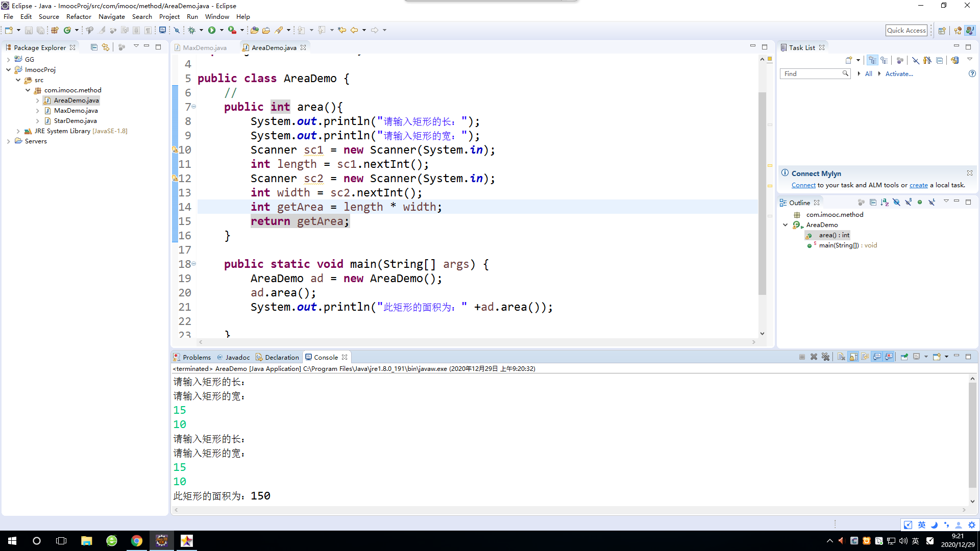Open the Debug button dropdown arrow
This screenshot has width=980, height=551.
201,30
